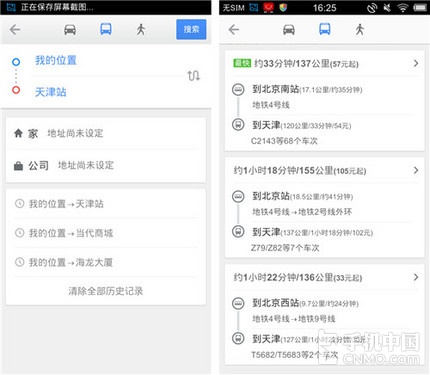Click red destination circle marker
The image size is (430, 375).
click(16, 90)
